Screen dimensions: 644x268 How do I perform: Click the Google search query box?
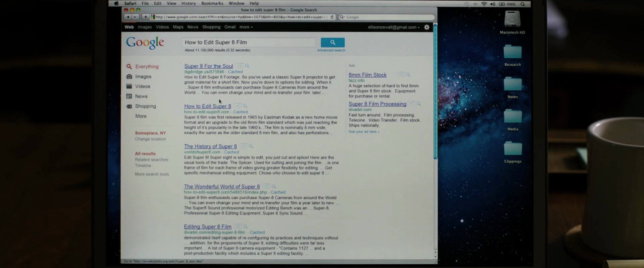[x=249, y=43]
